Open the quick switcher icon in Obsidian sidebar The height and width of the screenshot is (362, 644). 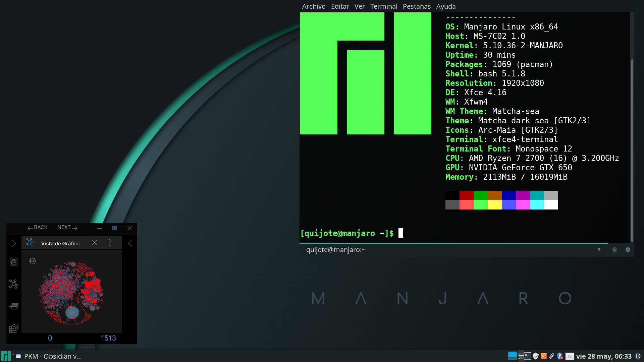14,262
